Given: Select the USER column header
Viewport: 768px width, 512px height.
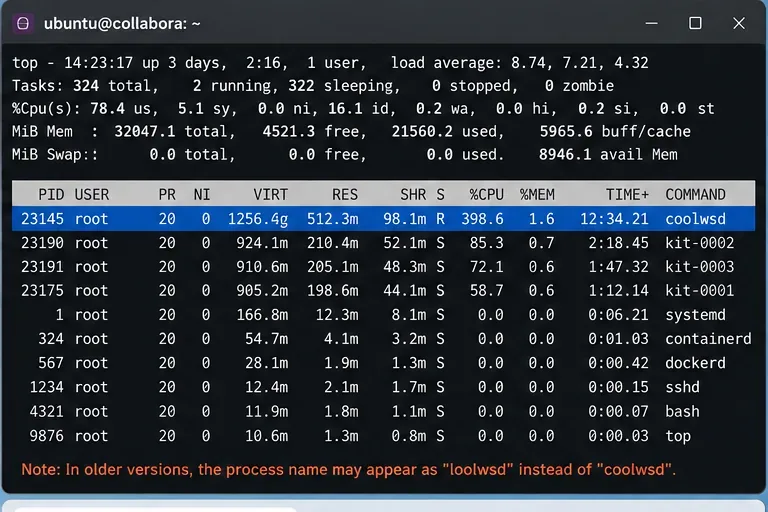Looking at the screenshot, I should tap(92, 195).
